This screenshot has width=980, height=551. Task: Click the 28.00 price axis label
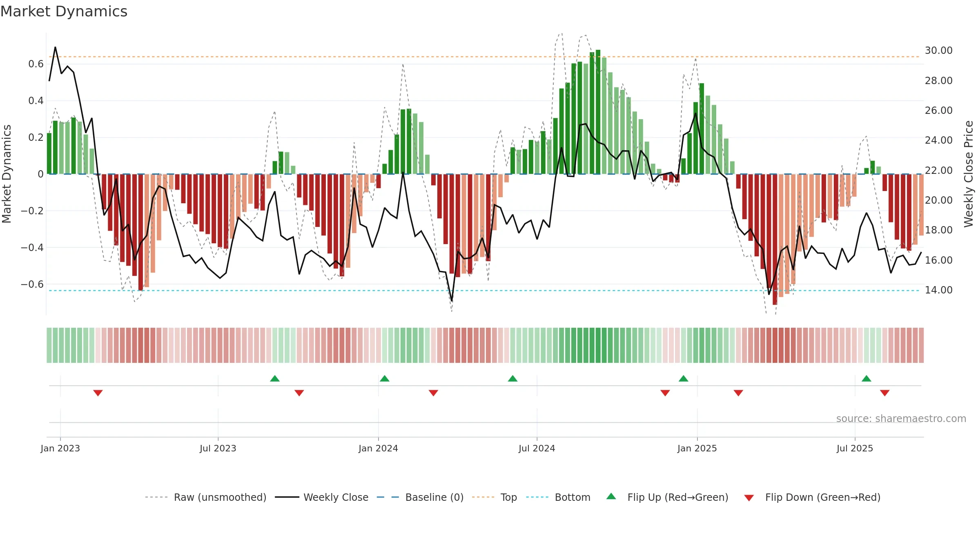pyautogui.click(x=939, y=81)
